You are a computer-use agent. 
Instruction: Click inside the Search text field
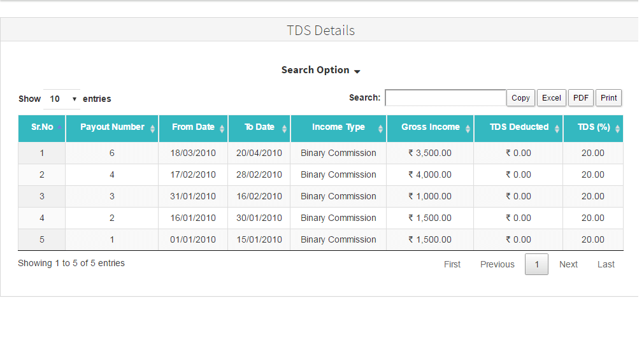click(445, 98)
